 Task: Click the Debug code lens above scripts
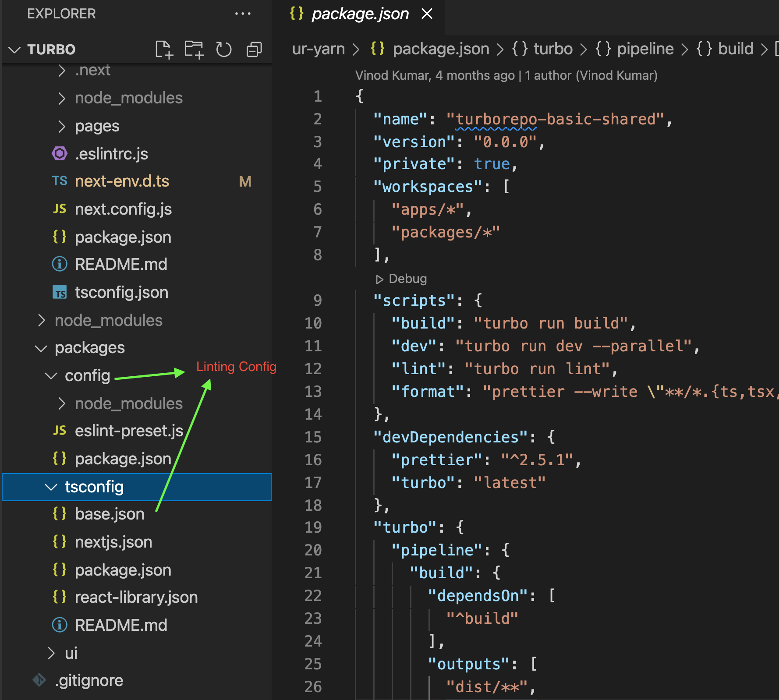[401, 279]
